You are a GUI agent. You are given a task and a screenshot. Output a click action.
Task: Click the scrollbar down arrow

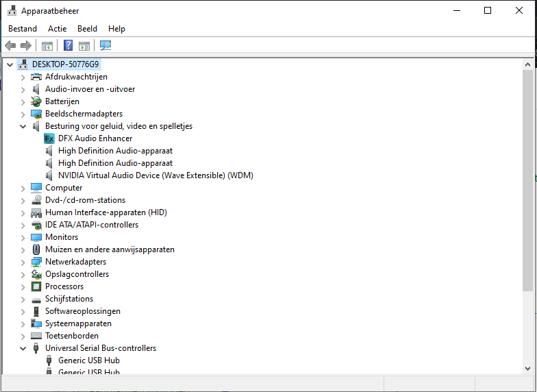pos(527,369)
